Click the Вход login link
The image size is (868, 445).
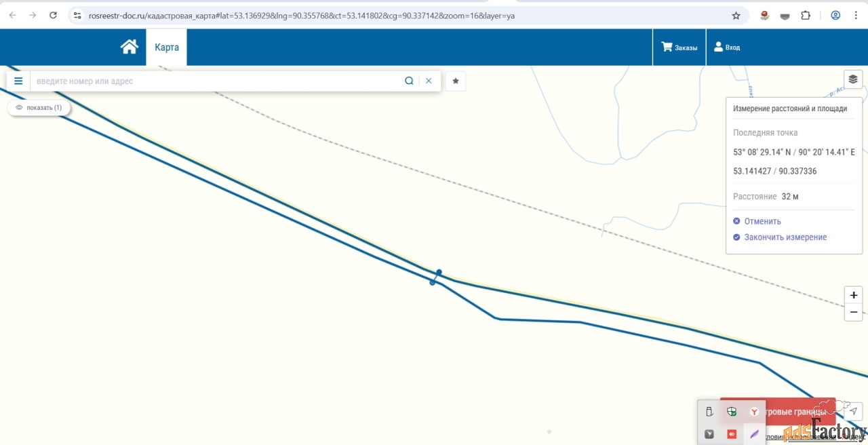point(727,47)
